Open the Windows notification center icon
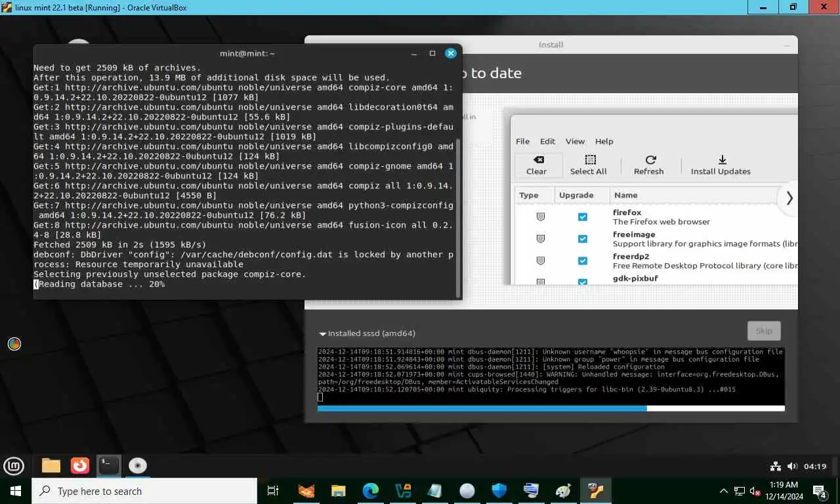This screenshot has width=840, height=504. tap(820, 491)
